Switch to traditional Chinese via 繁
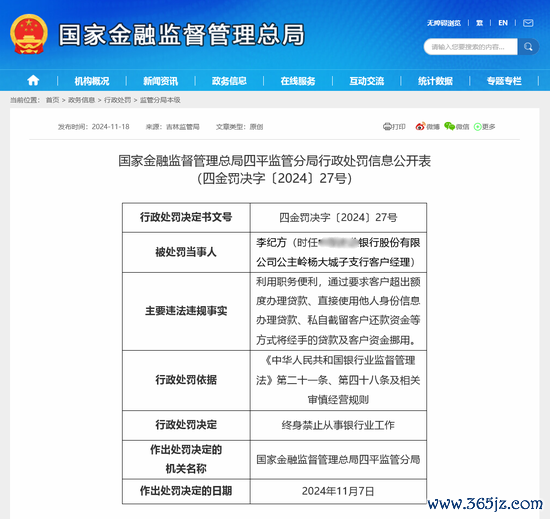This screenshot has width=550, height=519. (x=479, y=23)
